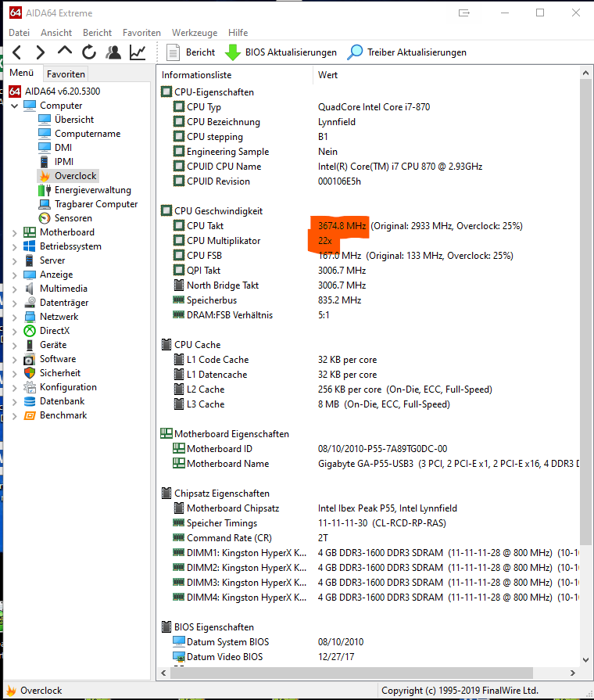Click the Wert column header
This screenshot has height=700, width=594.
446,75
